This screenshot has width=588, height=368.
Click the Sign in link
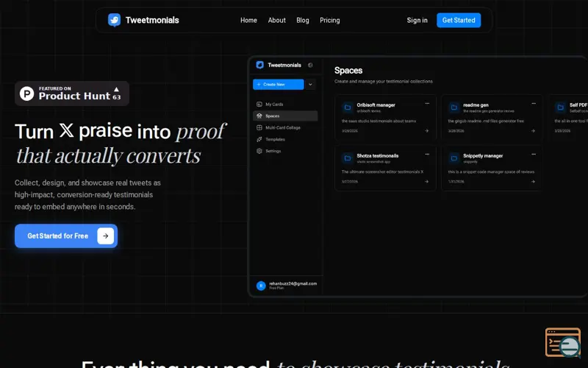(417, 21)
